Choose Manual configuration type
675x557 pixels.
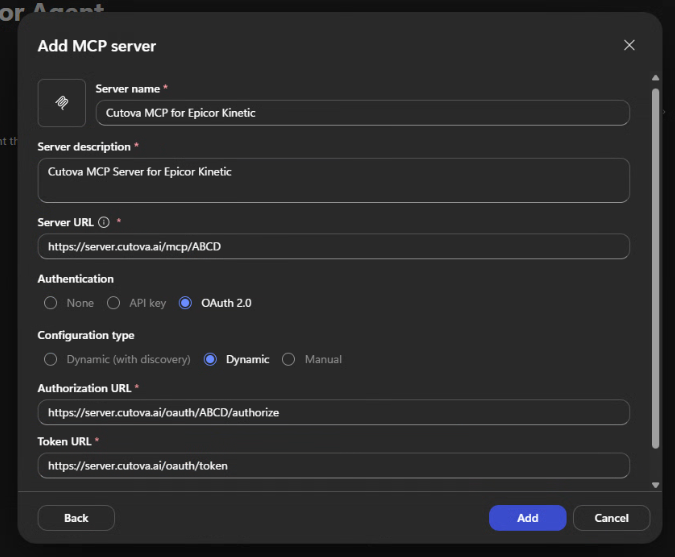(x=288, y=359)
